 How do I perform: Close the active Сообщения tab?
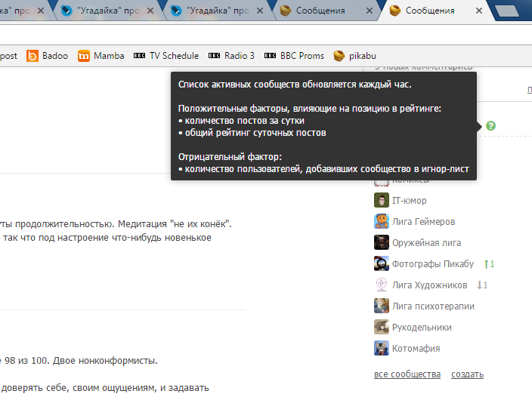480,11
